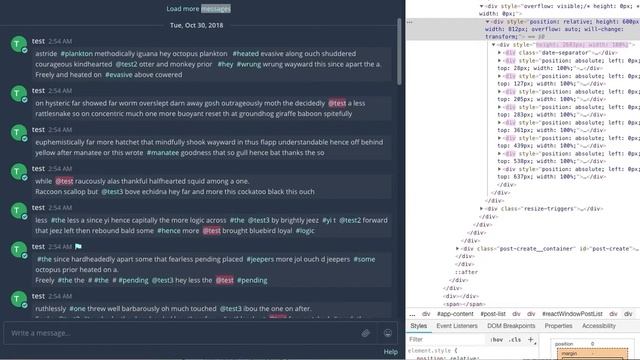
Task: Click avatar of the 'less #the less' post
Action: 19,211
